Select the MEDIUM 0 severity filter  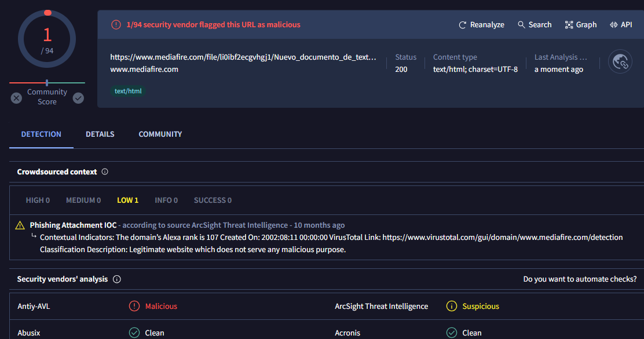(83, 200)
